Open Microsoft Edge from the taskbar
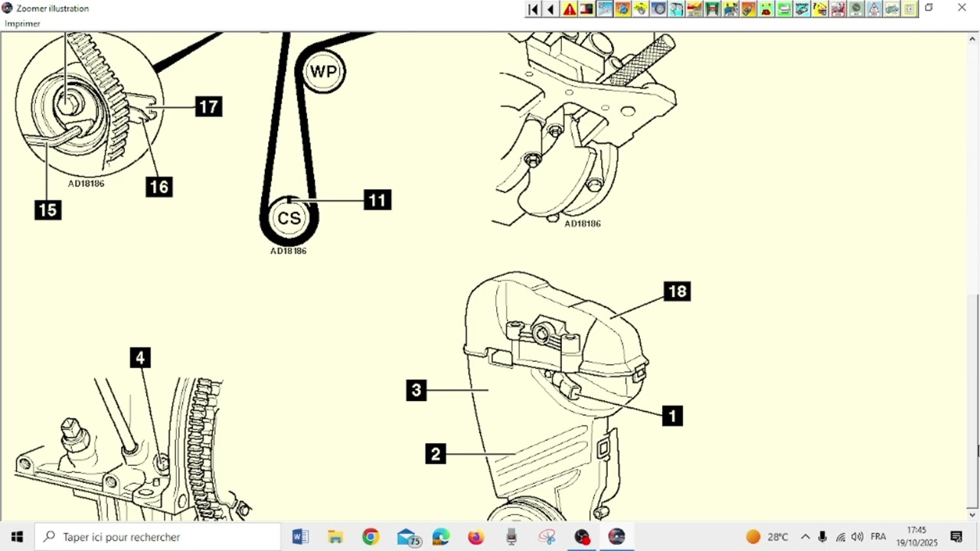Screen dimensions: 980x551 [441, 536]
